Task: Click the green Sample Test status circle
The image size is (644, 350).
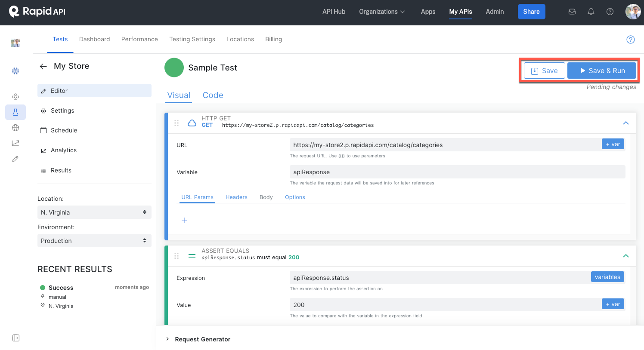Action: (174, 68)
